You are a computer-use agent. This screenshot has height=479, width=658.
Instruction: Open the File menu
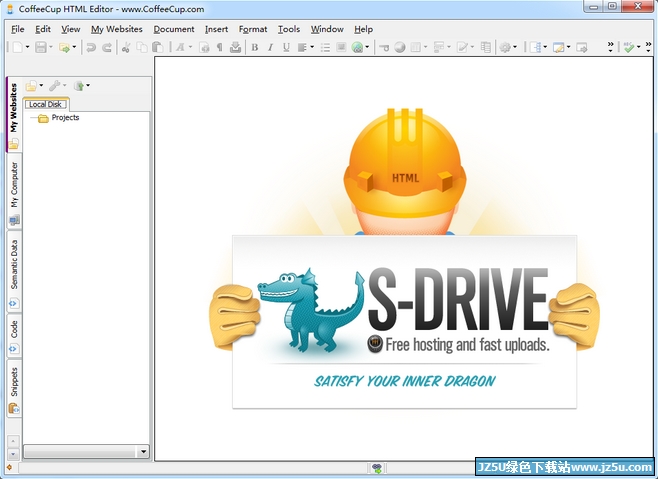[17, 29]
